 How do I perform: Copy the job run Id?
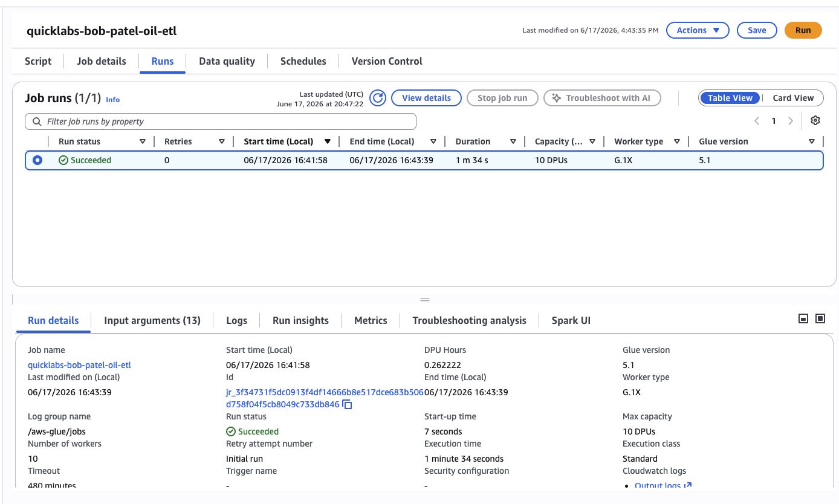point(347,404)
